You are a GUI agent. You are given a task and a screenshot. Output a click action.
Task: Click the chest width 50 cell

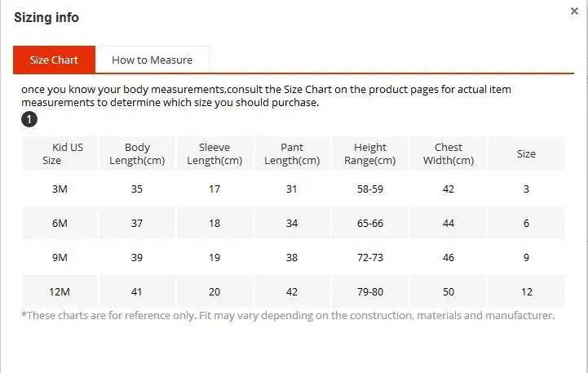click(449, 291)
